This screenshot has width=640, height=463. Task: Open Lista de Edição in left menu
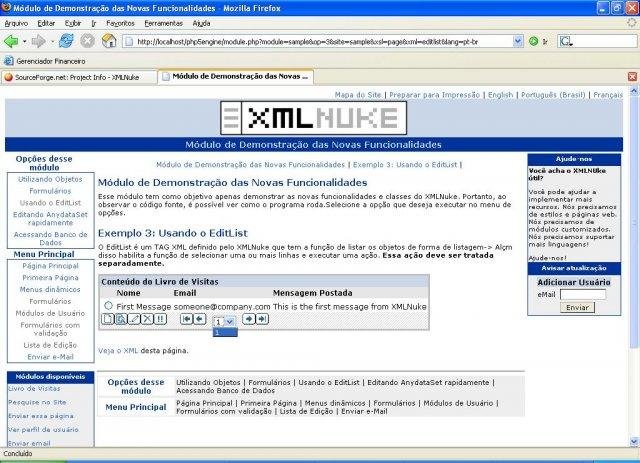tap(50, 345)
